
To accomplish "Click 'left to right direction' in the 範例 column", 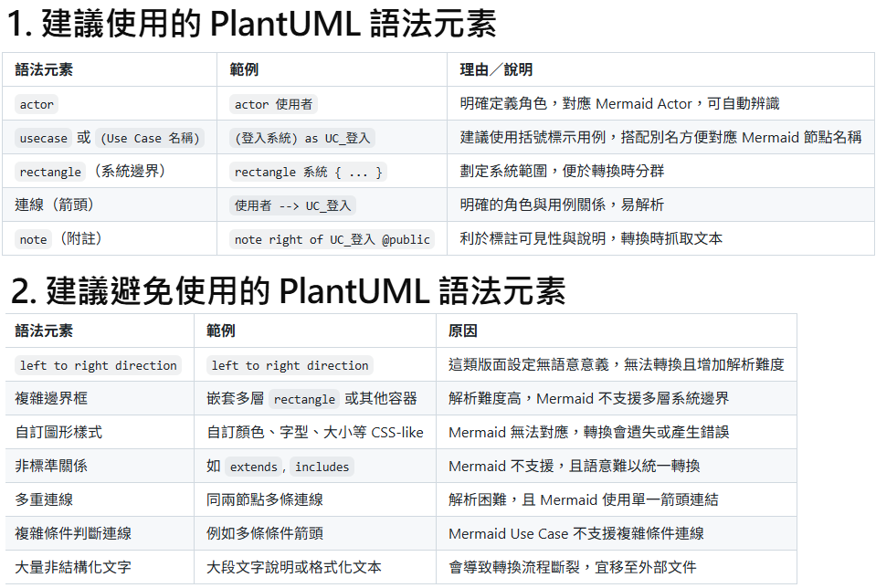I will point(290,365).
